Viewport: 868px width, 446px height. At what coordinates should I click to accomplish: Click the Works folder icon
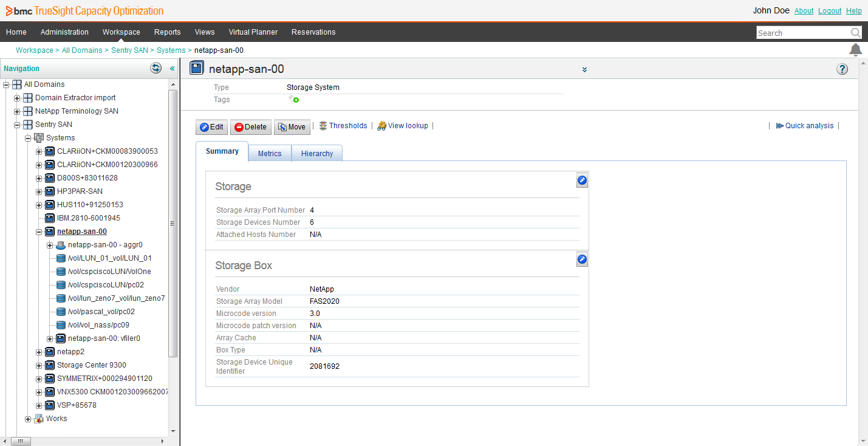(39, 419)
